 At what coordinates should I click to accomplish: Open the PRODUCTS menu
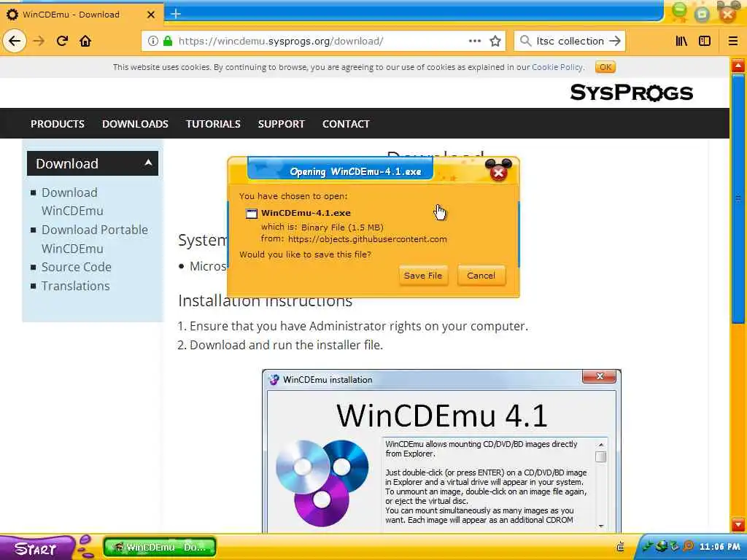click(x=58, y=124)
